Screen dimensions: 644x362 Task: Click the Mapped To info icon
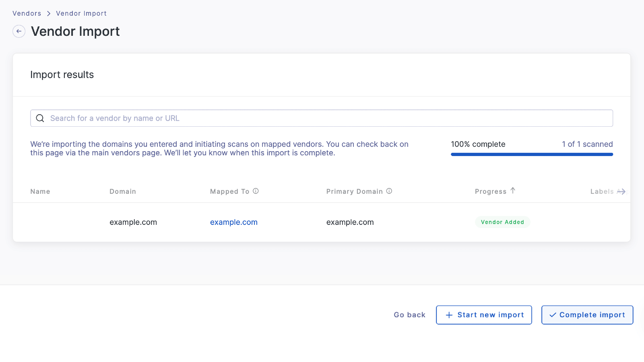[x=256, y=191]
